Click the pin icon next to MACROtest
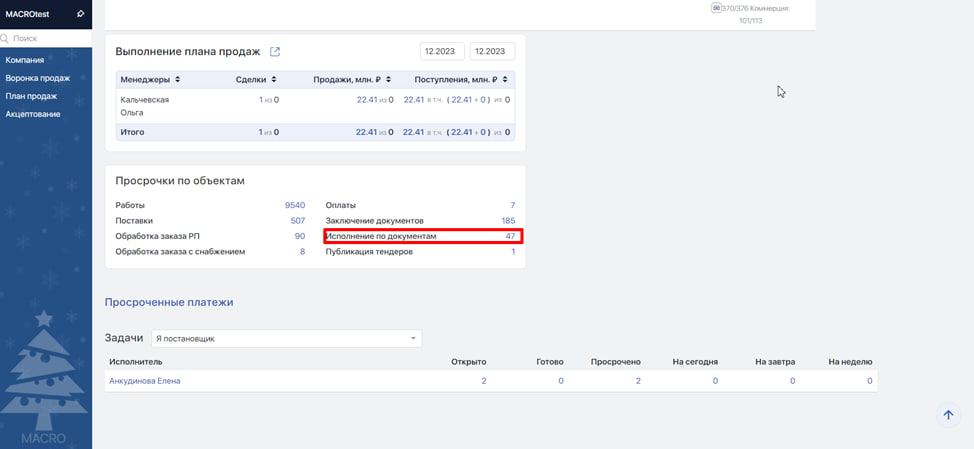Image resolution: width=974 pixels, height=449 pixels. click(80, 14)
